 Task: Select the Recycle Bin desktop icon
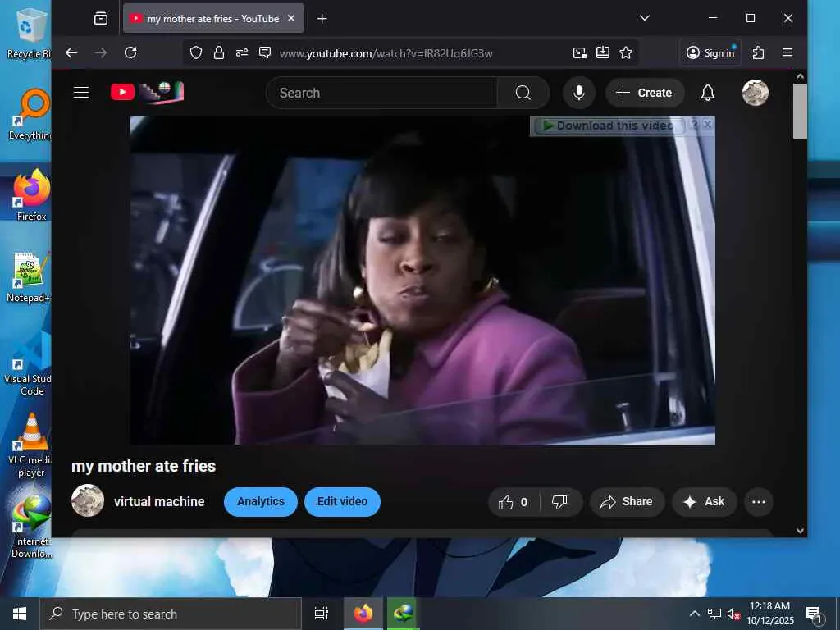coord(29,33)
